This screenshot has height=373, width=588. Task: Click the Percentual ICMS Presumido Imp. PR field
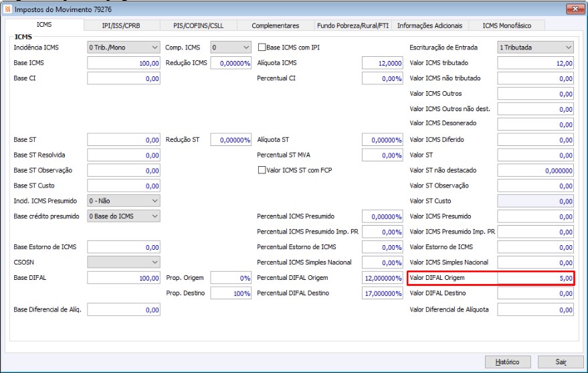click(x=383, y=232)
